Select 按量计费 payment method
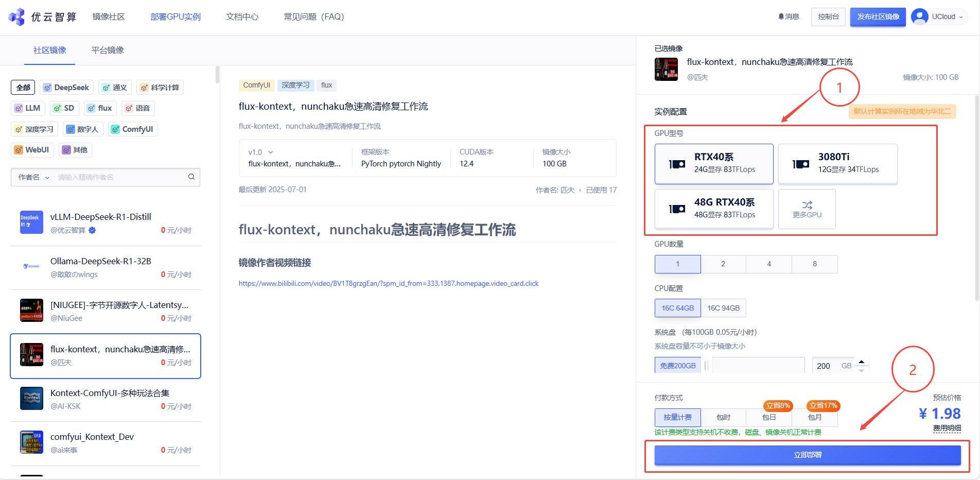 pos(678,417)
